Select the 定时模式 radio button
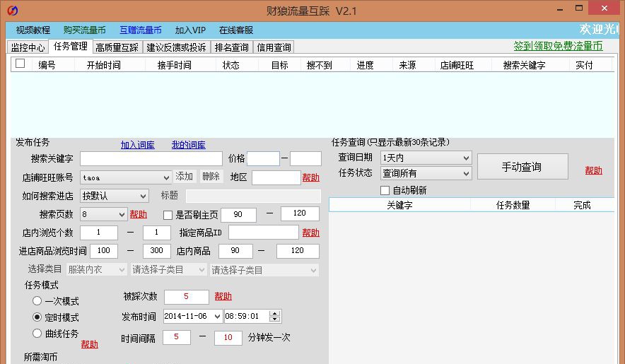 pyautogui.click(x=37, y=317)
